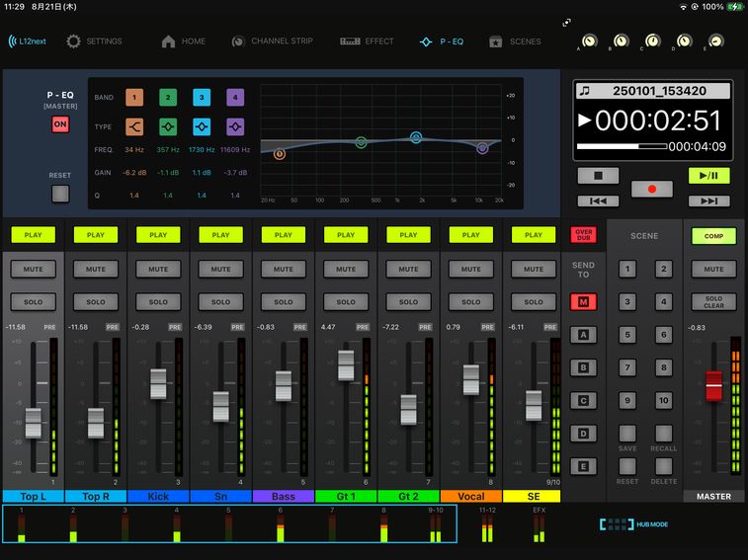The height and width of the screenshot is (560, 748).
Task: Mute the Kick channel
Action: point(158,269)
